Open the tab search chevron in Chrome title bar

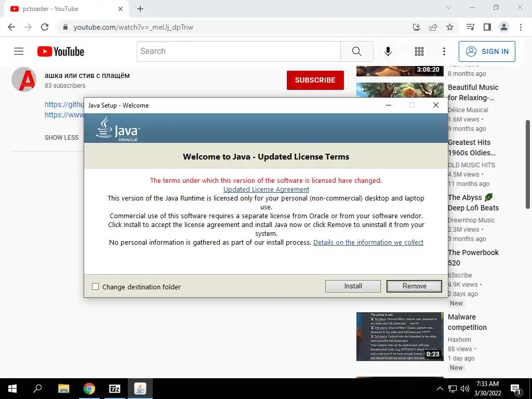(448, 7)
